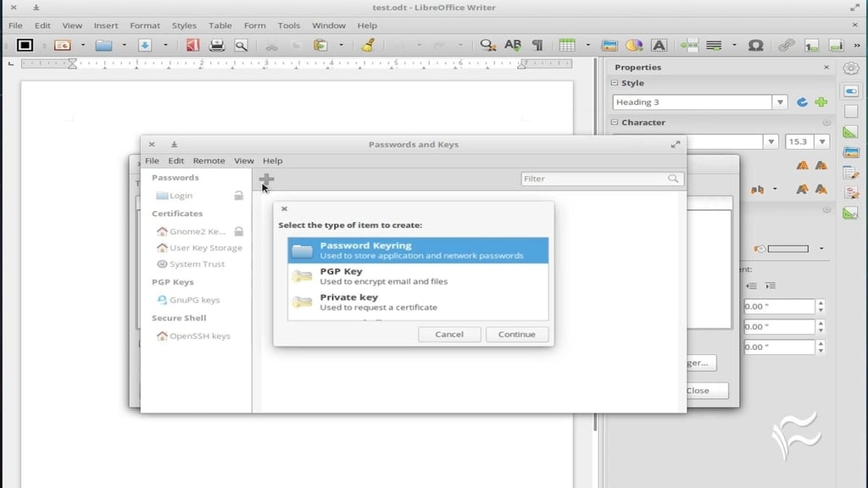Open character spacing dropdown arrow
The height and width of the screenshot is (488, 868).
pyautogui.click(x=775, y=189)
